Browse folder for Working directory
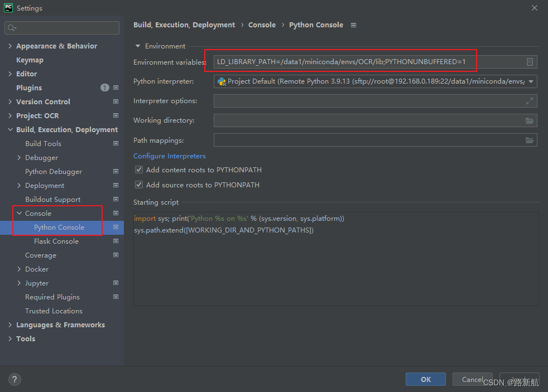Screen dimensions: 548x392 (530, 121)
